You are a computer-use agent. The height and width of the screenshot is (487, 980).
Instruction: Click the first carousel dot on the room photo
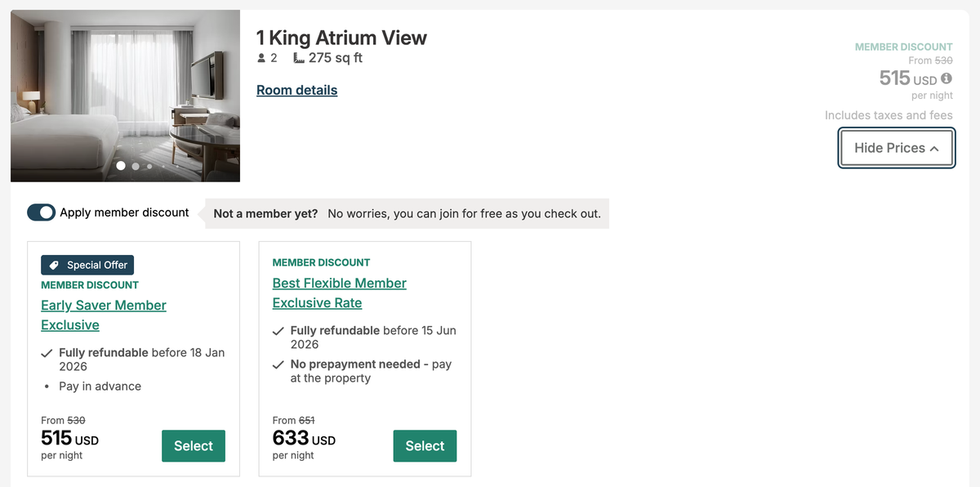[x=120, y=166]
